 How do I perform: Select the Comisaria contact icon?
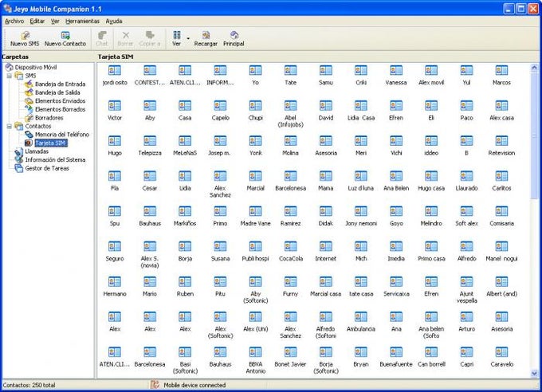pyautogui.click(x=501, y=212)
